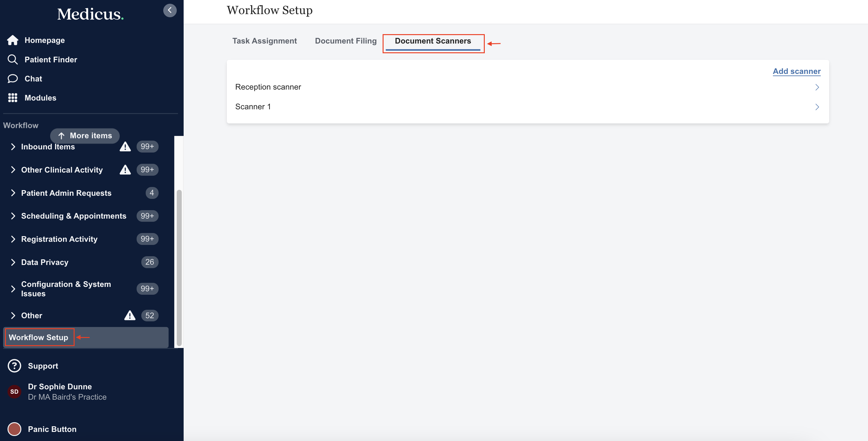
Task: Expand the Patient Admin Requests section
Action: coord(13,193)
